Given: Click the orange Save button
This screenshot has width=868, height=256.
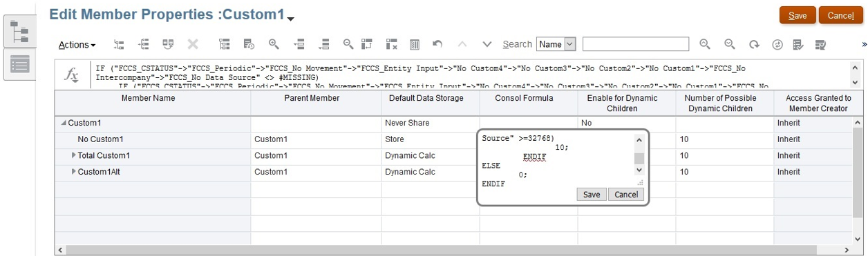Looking at the screenshot, I should 798,16.
